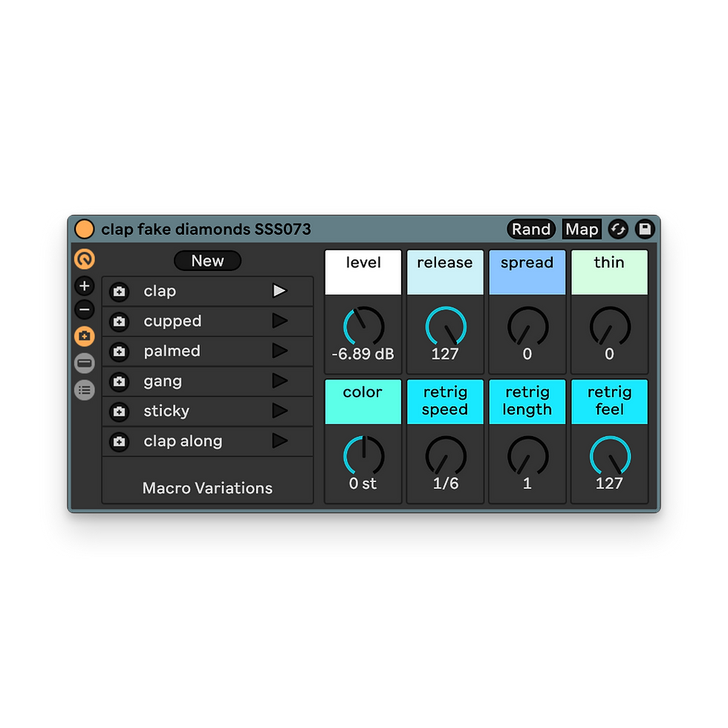Viewport: 728px width, 728px height.
Task: Overwrite the clap along variation camera icon
Action: coord(120,441)
